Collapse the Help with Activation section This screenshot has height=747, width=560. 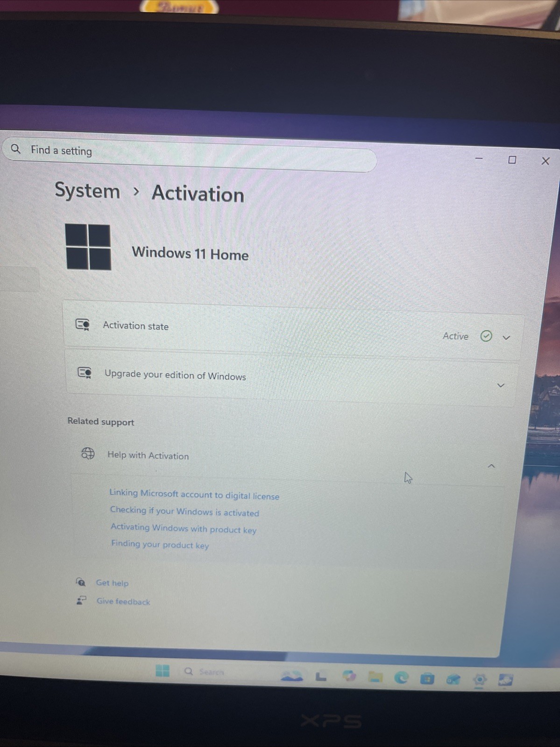coord(491,466)
